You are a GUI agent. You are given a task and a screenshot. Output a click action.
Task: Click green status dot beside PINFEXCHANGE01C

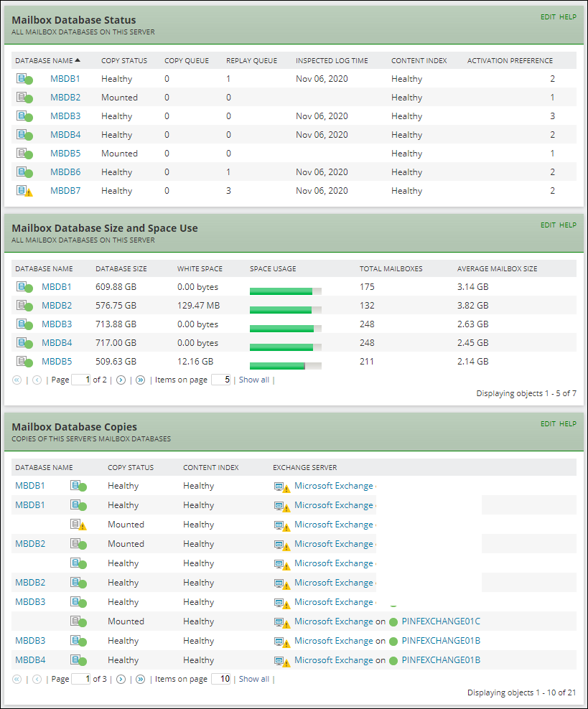[x=393, y=622]
